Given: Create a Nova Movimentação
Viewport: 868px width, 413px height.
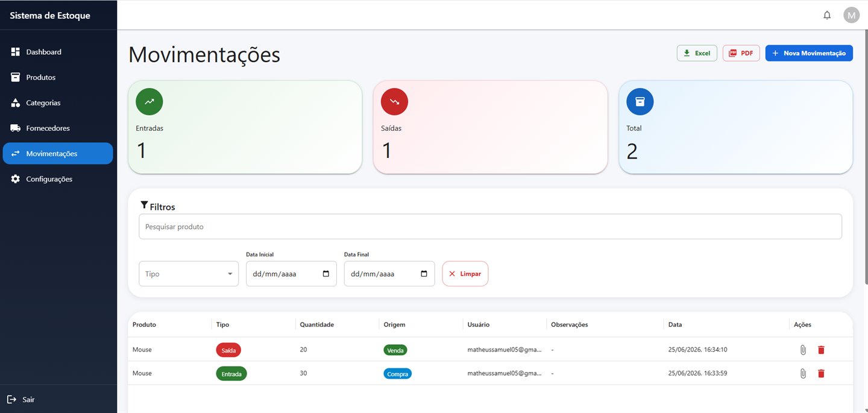Looking at the screenshot, I should tap(809, 53).
